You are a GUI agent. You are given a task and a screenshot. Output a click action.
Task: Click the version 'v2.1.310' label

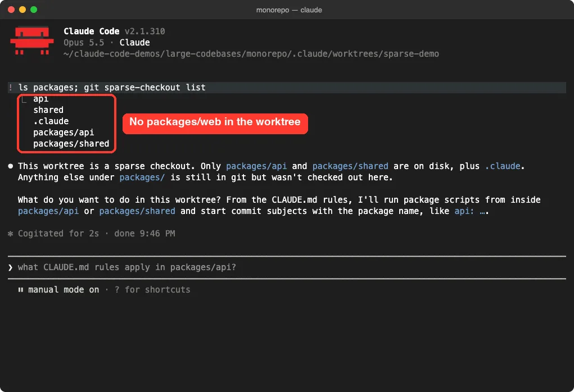[x=144, y=31]
